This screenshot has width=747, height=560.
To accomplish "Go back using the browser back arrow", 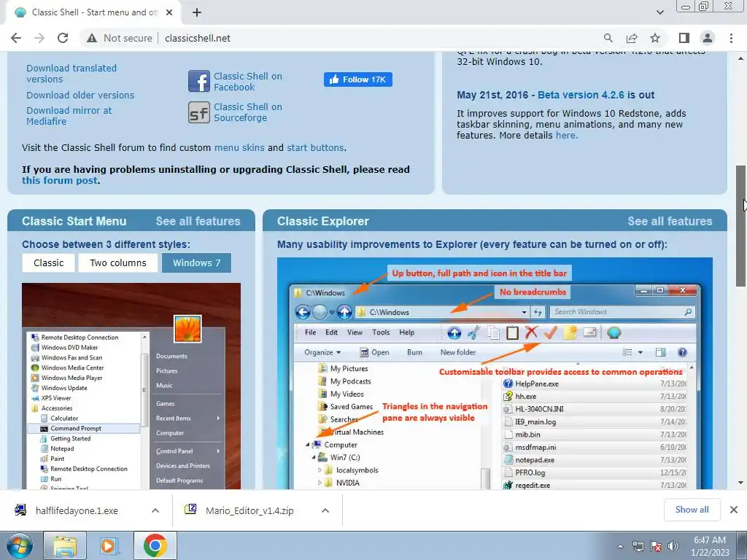I will click(x=16, y=38).
